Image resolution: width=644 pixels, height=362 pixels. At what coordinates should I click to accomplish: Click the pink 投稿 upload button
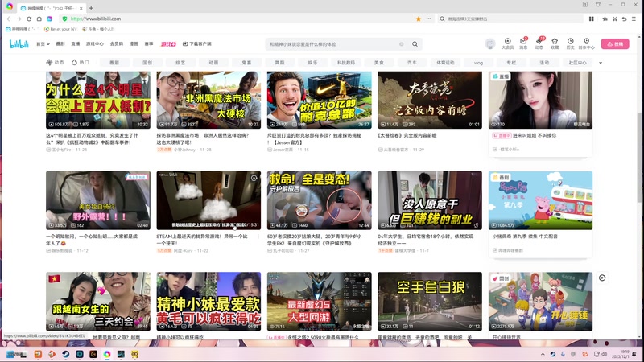coord(615,44)
